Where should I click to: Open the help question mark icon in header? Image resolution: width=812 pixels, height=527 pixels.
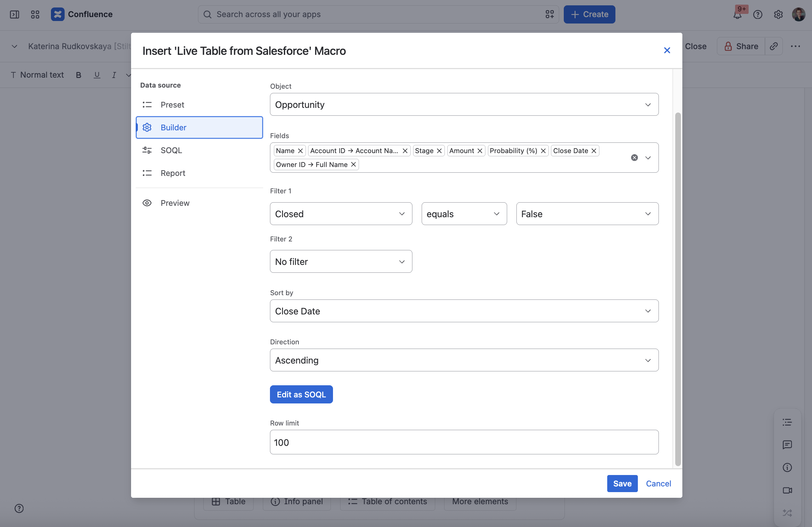click(x=758, y=15)
